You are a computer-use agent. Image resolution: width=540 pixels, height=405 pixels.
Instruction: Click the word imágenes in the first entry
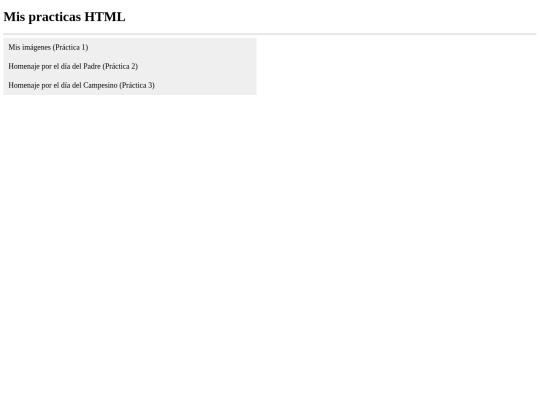tap(37, 47)
